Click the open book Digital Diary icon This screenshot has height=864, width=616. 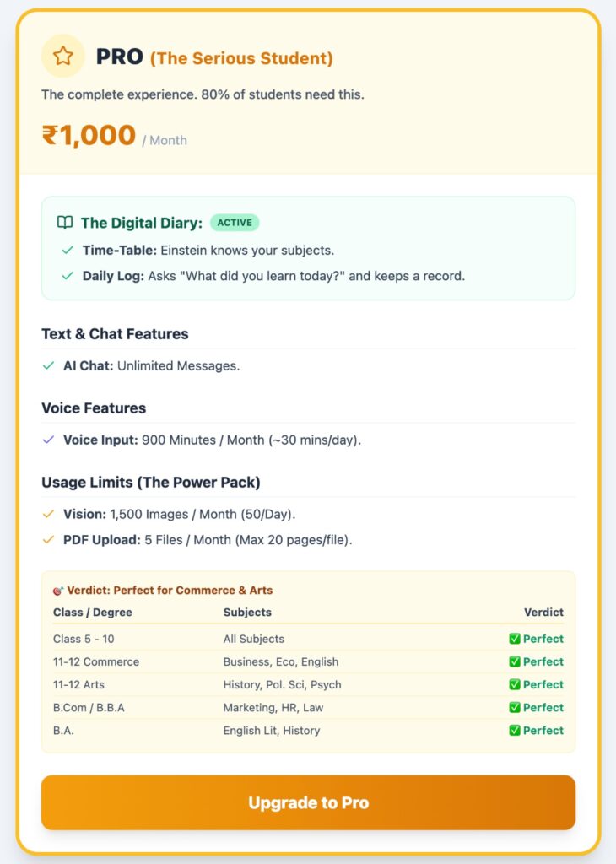point(65,223)
